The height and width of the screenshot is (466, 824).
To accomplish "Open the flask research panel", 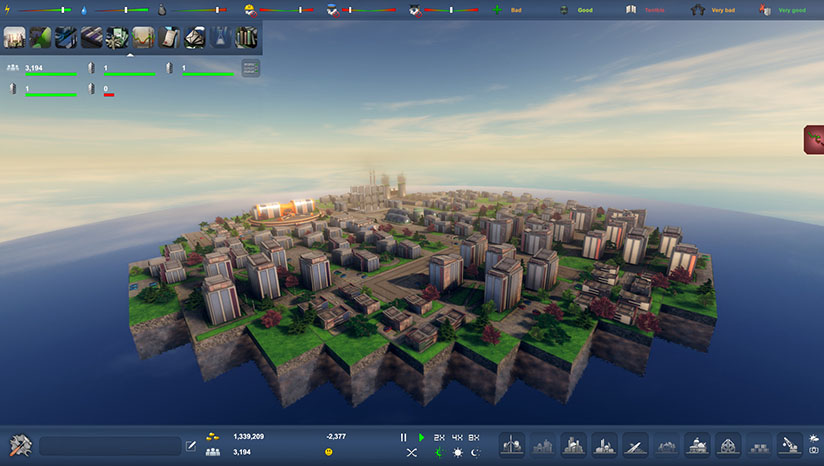I will coord(220,38).
